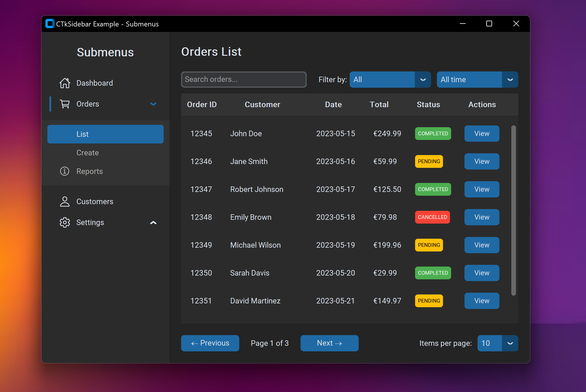The height and width of the screenshot is (392, 586).
Task: Click the total €29.99
Action: pyautogui.click(x=385, y=273)
